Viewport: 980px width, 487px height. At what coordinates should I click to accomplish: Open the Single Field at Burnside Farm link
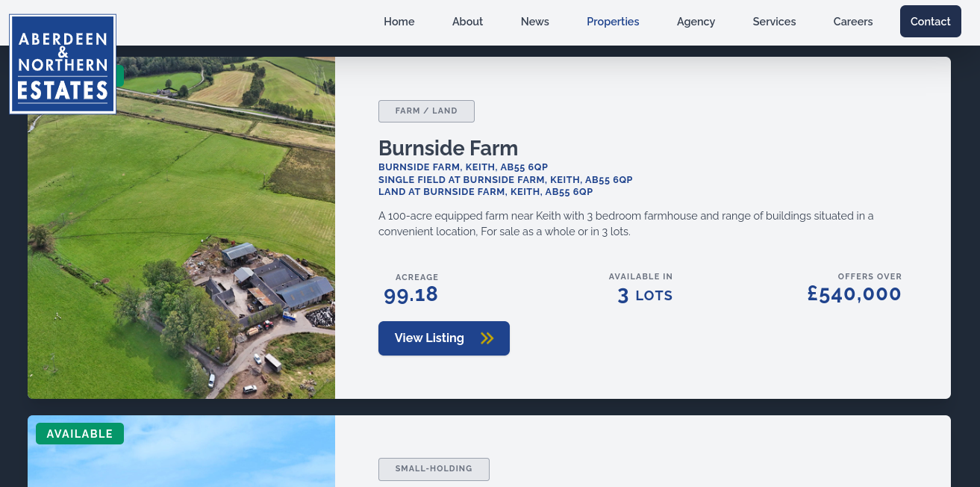coord(505,180)
